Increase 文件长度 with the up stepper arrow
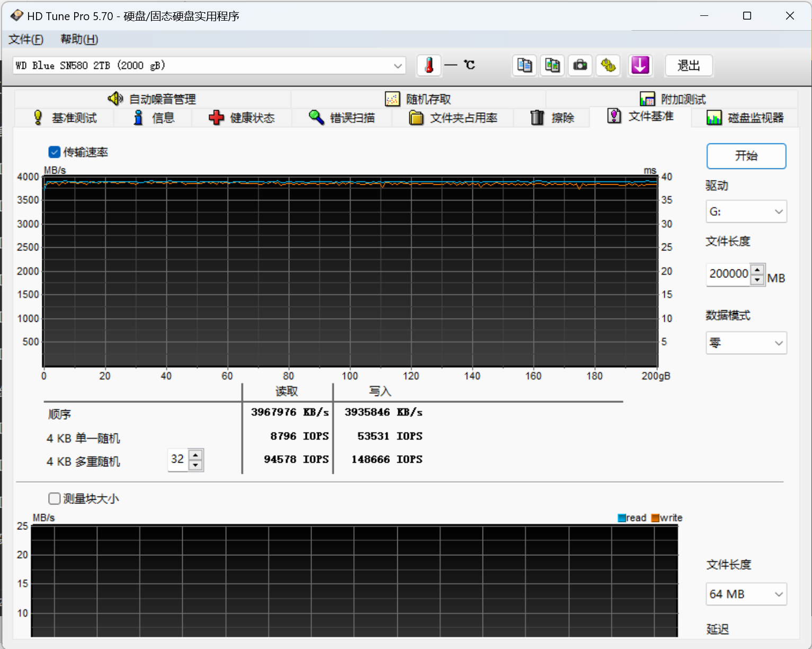812x649 pixels. [757, 270]
